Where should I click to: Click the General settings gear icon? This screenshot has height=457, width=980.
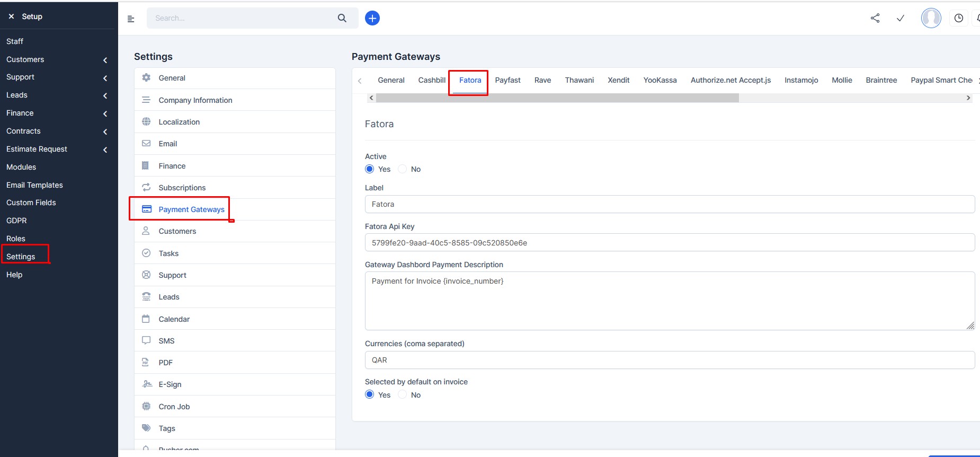(x=146, y=77)
